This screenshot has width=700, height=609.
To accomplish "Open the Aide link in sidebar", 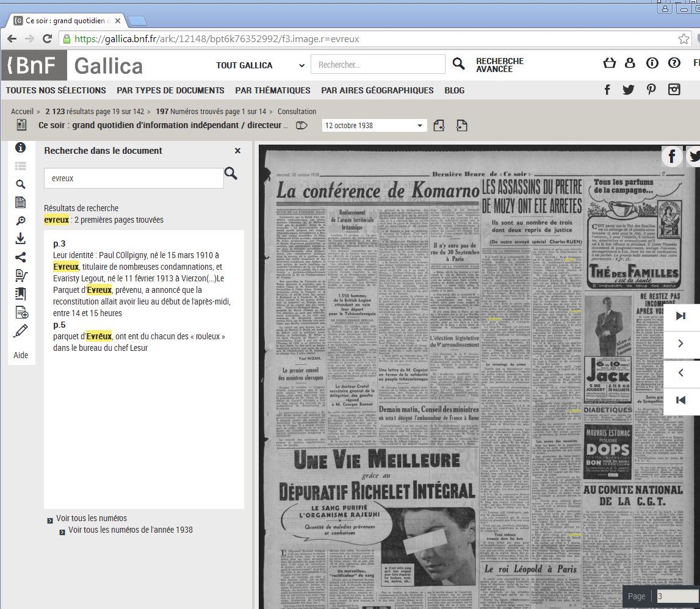I will coord(21,355).
